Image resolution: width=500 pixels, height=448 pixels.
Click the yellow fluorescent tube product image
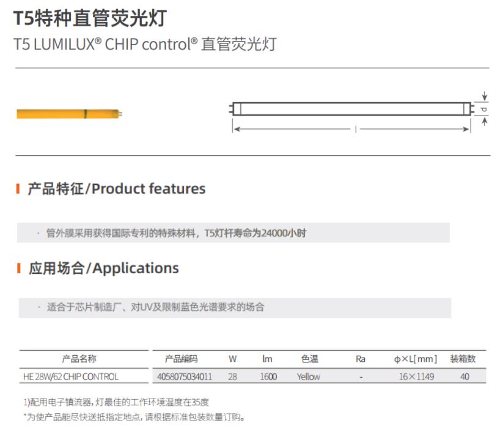coord(69,113)
